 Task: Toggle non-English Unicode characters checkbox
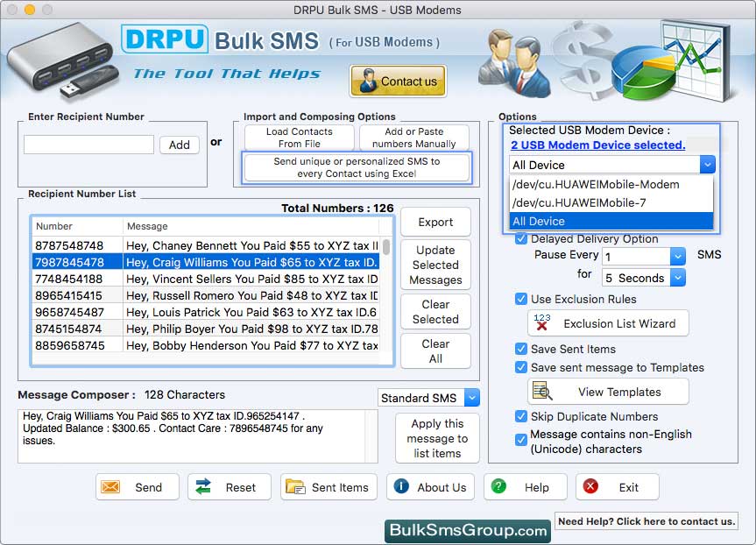click(x=521, y=440)
